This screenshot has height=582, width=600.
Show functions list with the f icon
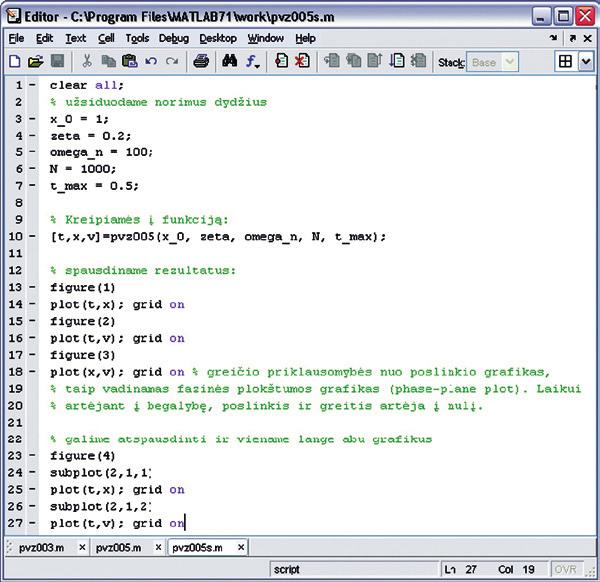(x=252, y=61)
